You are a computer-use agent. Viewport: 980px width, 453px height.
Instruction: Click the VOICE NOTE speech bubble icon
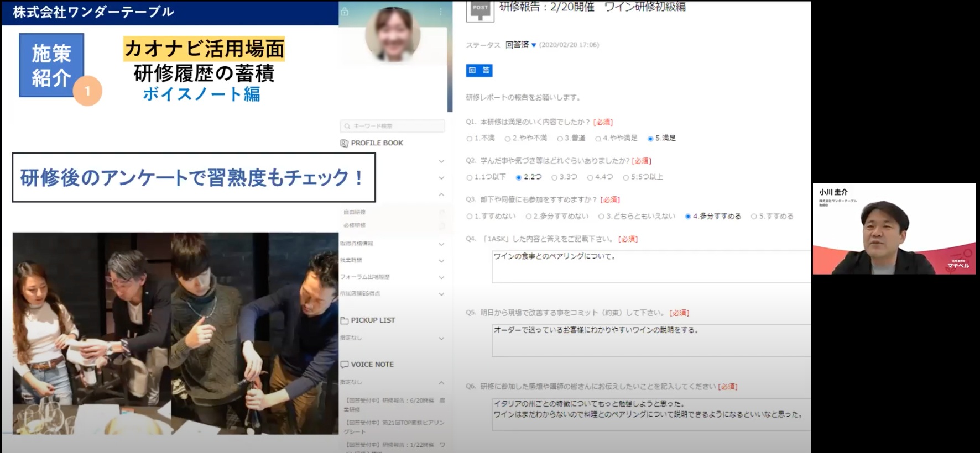[344, 365]
